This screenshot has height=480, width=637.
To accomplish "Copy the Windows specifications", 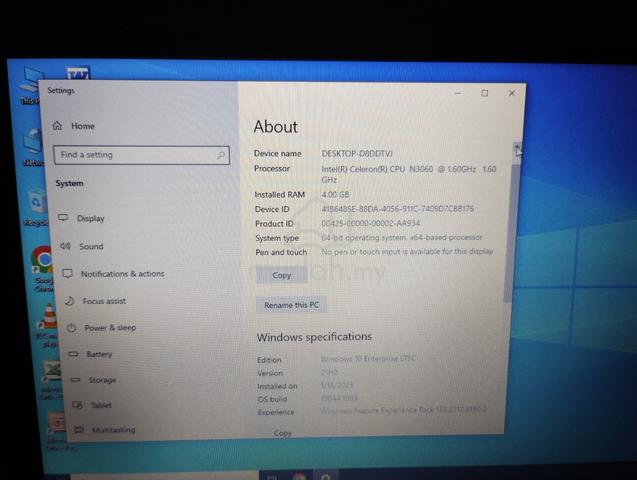I will click(x=283, y=433).
